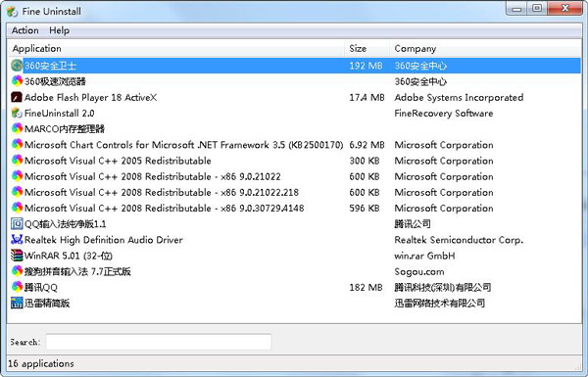
Task: Click FineRecovery Software company cell
Action: [444, 114]
